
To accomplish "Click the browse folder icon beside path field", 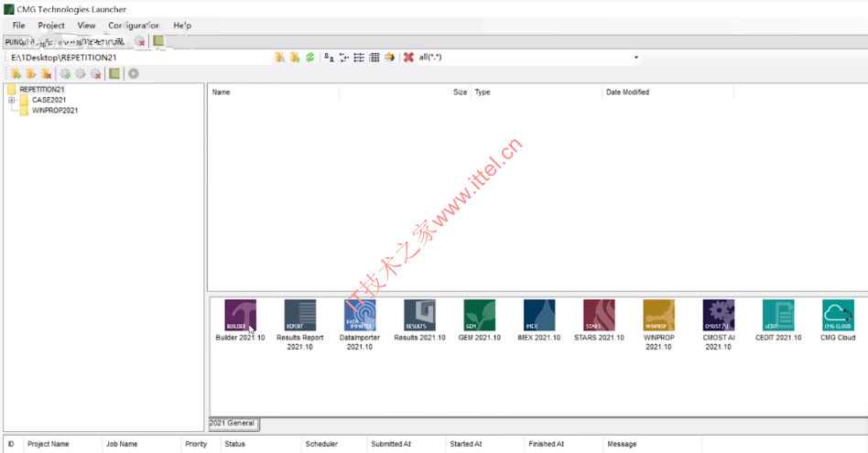I will pos(280,58).
